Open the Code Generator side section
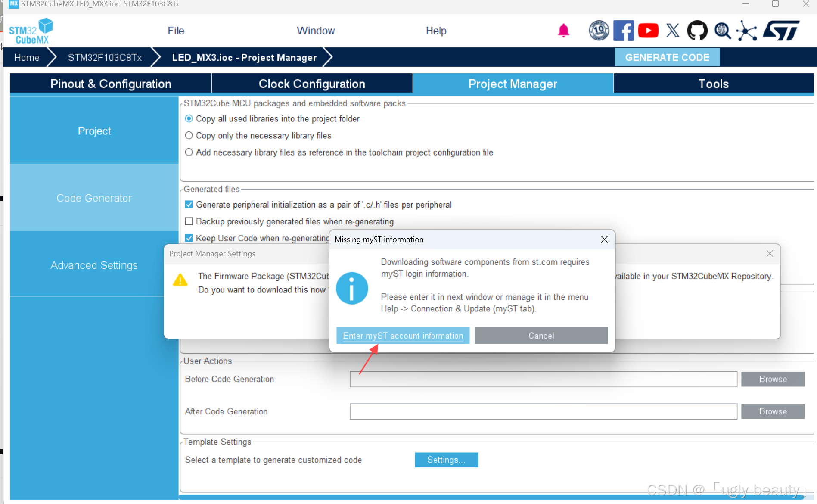The height and width of the screenshot is (504, 817). click(94, 198)
